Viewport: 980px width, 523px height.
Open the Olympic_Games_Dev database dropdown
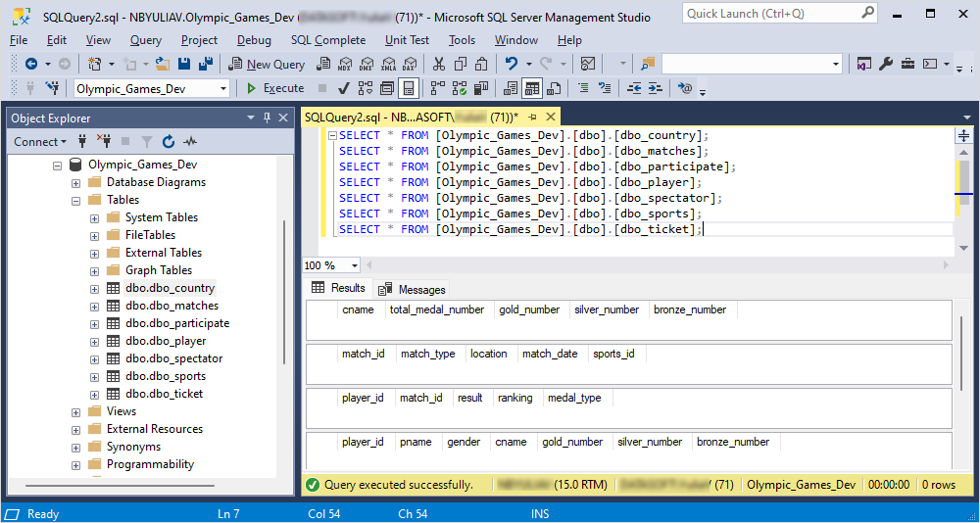[223, 89]
